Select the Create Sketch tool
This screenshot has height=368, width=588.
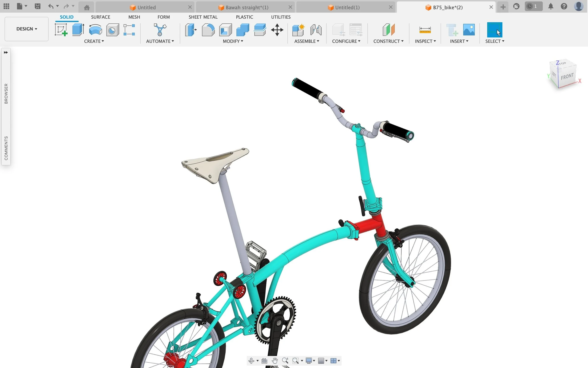(61, 30)
